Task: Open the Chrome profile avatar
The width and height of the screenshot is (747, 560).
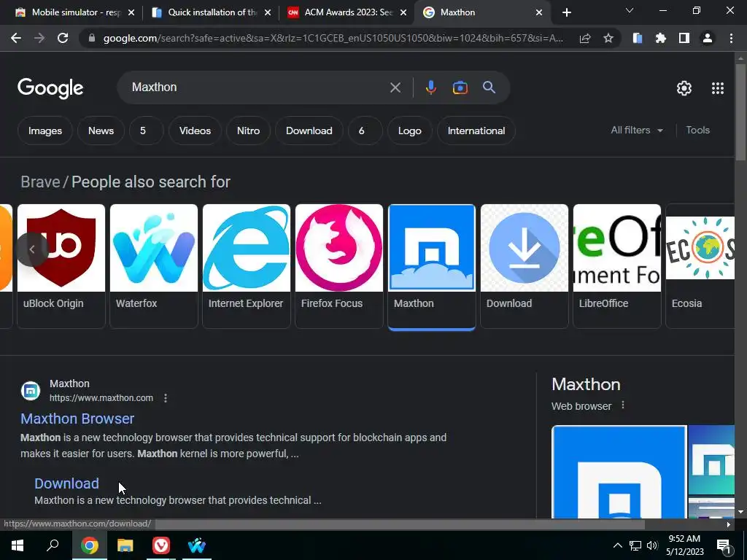Action: point(708,38)
